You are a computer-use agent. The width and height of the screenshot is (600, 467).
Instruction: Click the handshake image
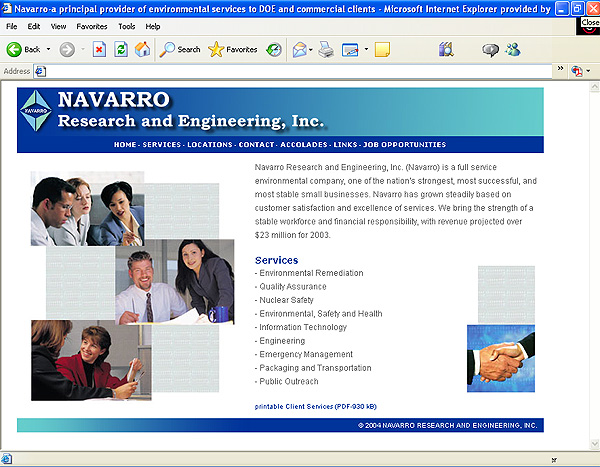[x=501, y=359]
